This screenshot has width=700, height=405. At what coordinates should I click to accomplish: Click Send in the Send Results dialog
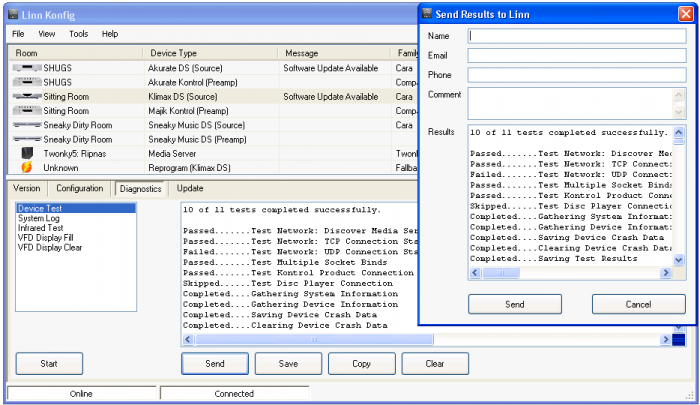pos(515,304)
